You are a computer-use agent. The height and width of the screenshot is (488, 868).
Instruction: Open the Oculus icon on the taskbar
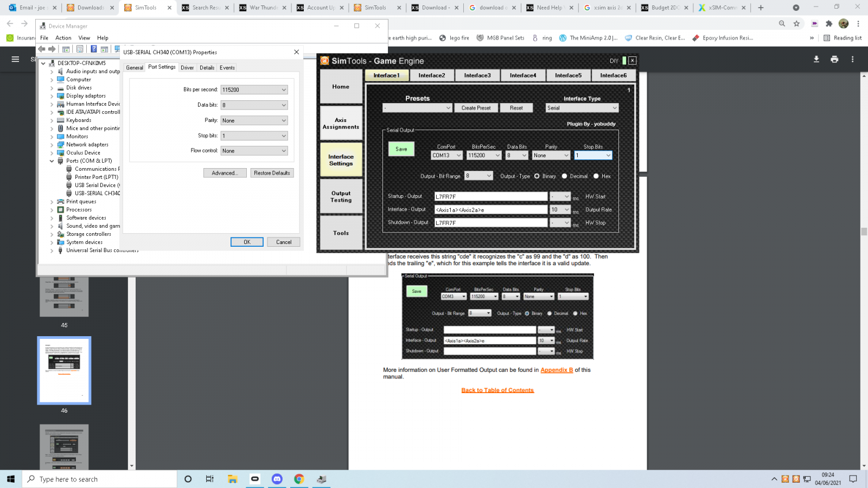point(255,479)
